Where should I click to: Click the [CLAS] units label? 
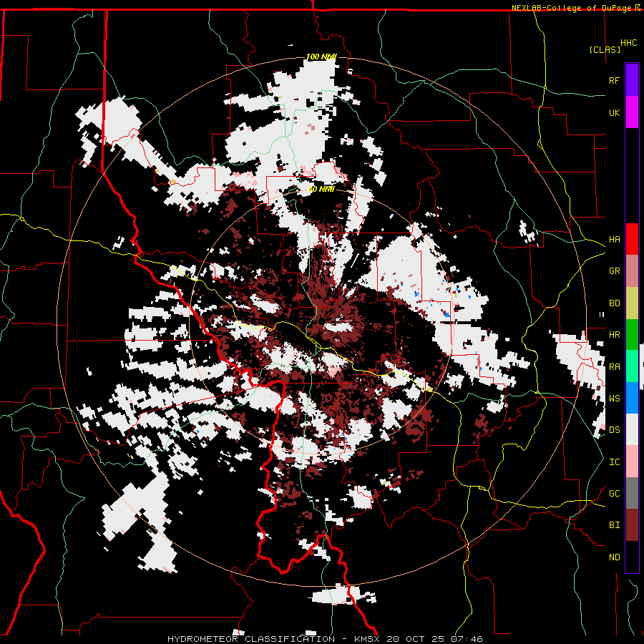605,49
